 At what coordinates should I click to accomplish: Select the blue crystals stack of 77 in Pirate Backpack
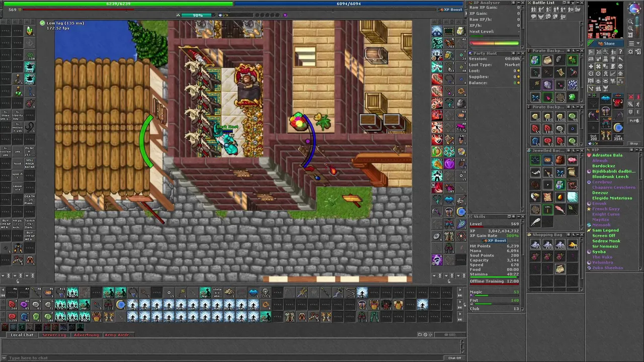(x=573, y=84)
